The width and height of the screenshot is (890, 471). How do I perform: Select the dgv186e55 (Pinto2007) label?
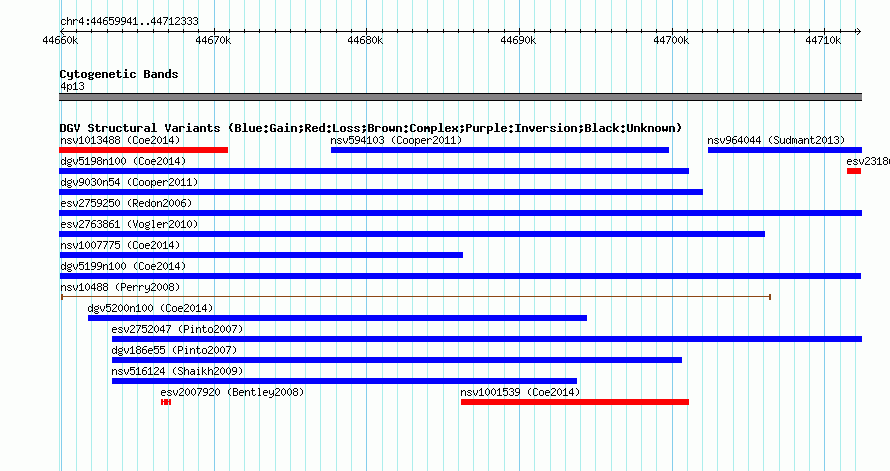[174, 350]
